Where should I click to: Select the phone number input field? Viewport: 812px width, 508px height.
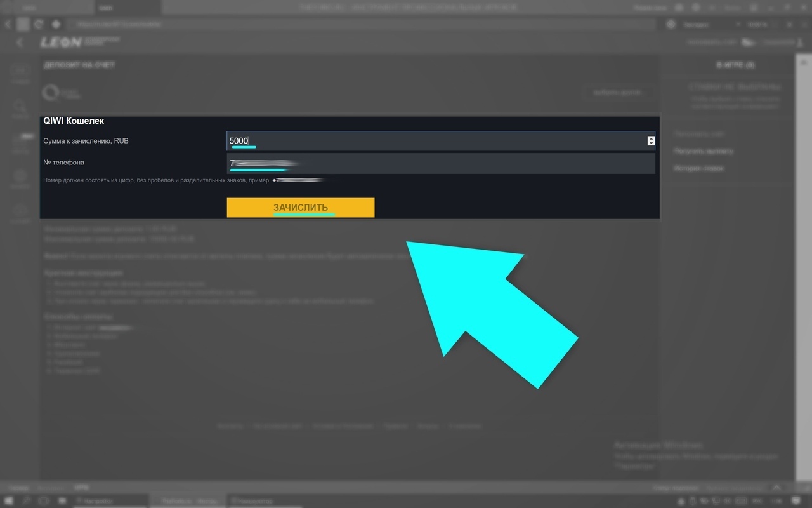click(441, 163)
